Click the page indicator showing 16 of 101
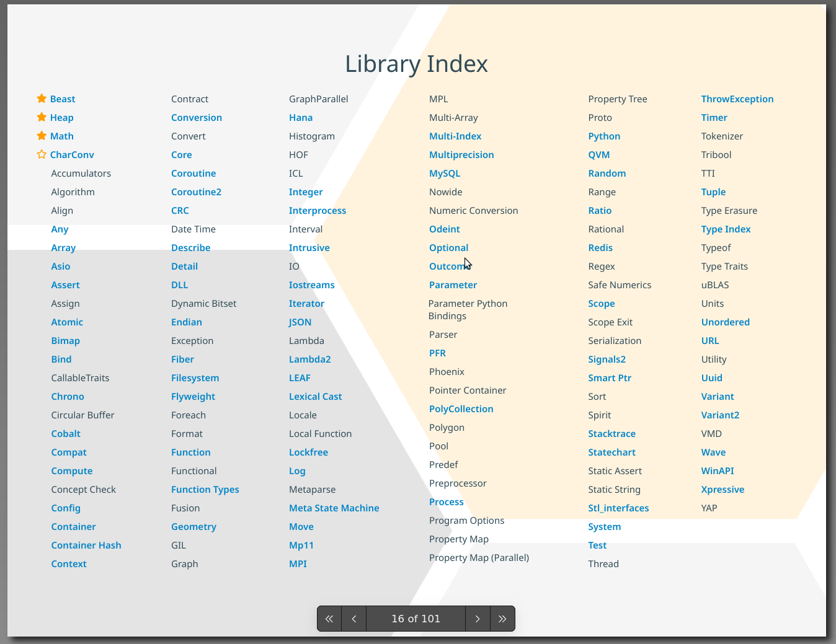This screenshot has width=836, height=644. click(416, 618)
